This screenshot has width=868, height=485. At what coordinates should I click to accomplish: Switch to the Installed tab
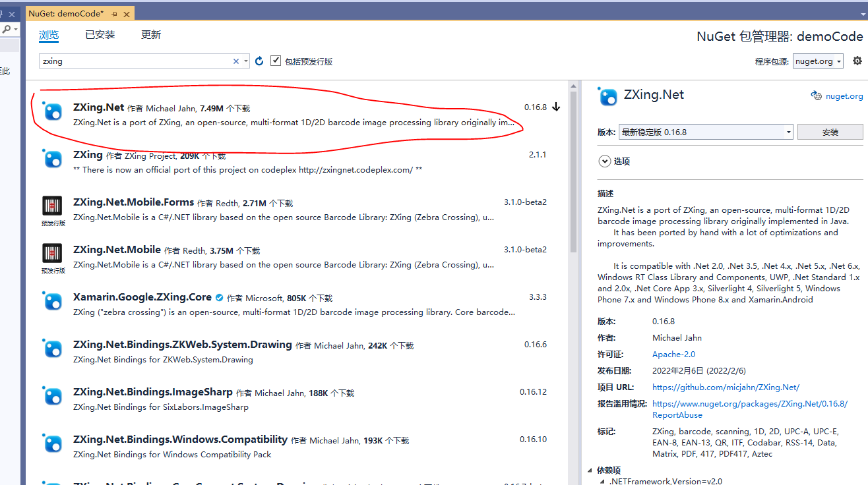[x=100, y=35]
